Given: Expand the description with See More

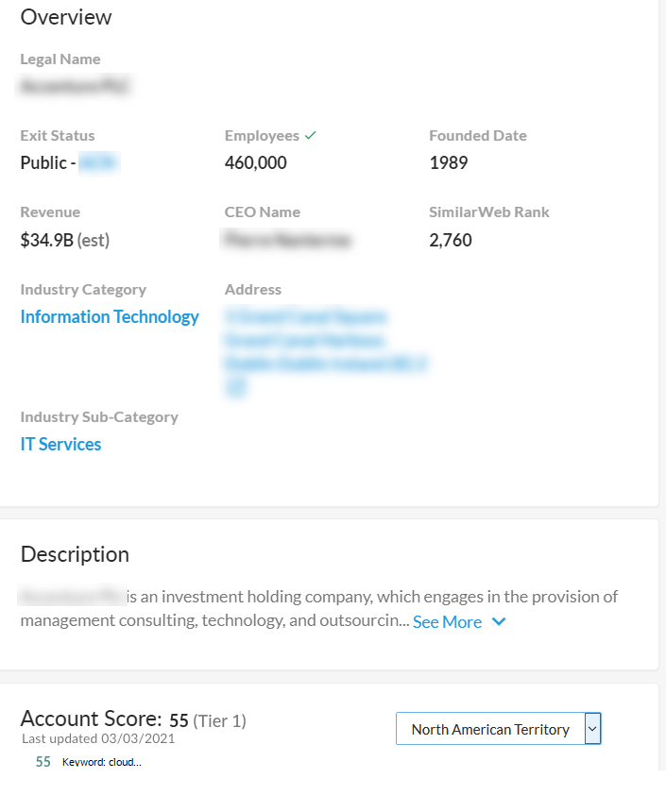Looking at the screenshot, I should tap(447, 621).
